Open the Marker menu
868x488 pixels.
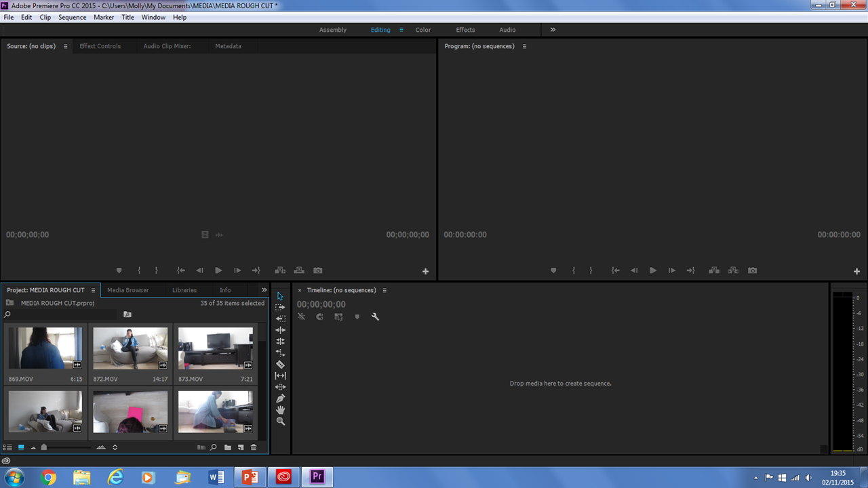104,17
